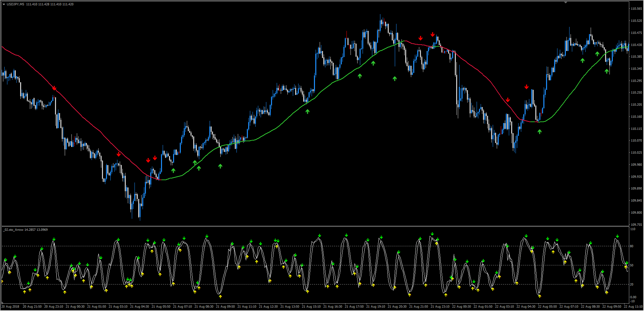Click price scale label 109.800
Image resolution: width=644 pixels, height=311 pixels.
[636, 213]
